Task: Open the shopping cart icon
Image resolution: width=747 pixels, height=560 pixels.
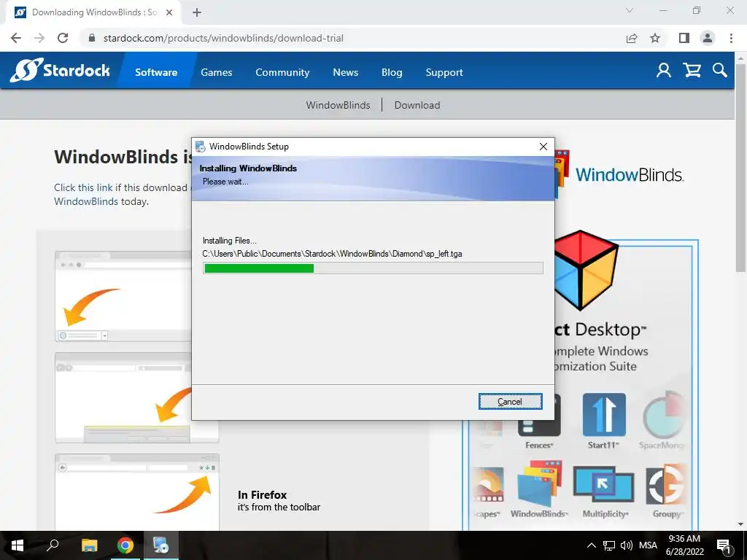Action: 692,71
